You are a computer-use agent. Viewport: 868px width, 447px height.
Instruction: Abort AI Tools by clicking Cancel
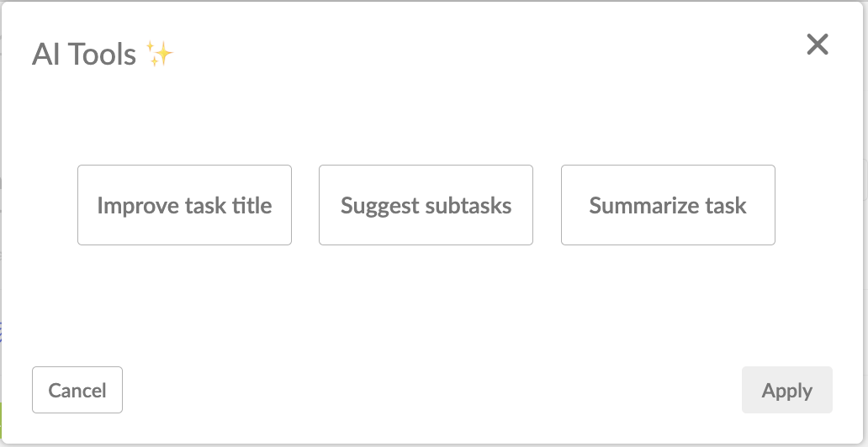tap(77, 390)
